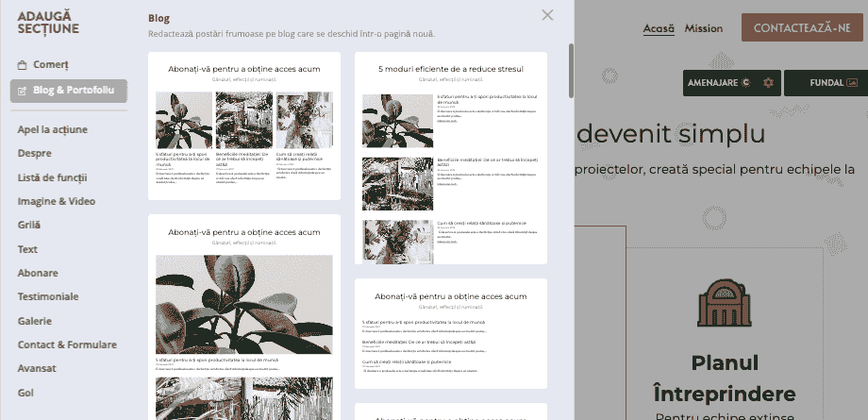
Task: Click the Blog heading in panel
Action: (x=159, y=18)
